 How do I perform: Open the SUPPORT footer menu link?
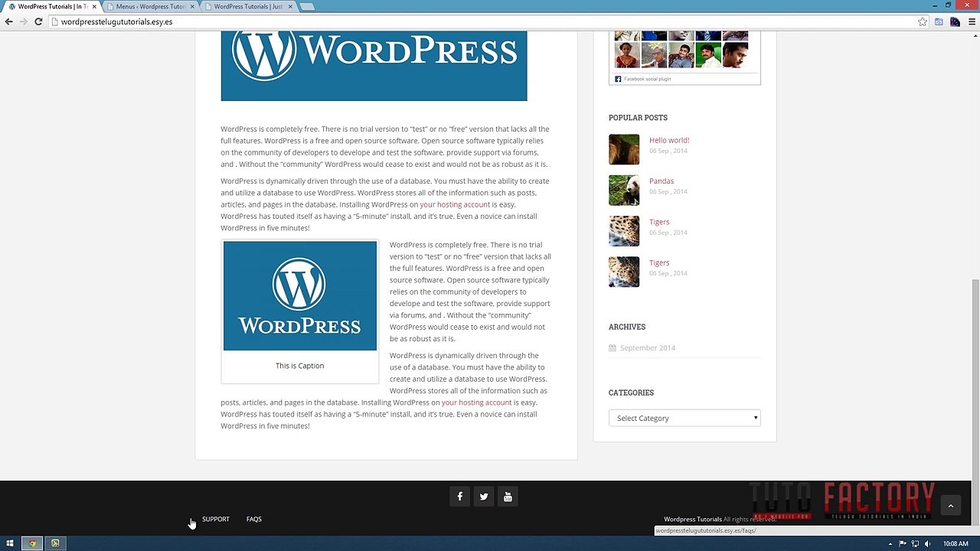point(216,519)
